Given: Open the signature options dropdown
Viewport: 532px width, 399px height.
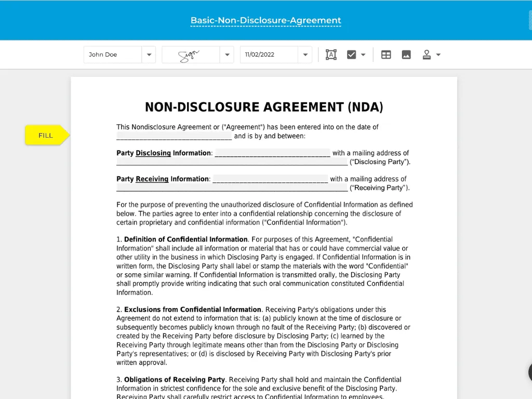Looking at the screenshot, I should click(x=227, y=54).
